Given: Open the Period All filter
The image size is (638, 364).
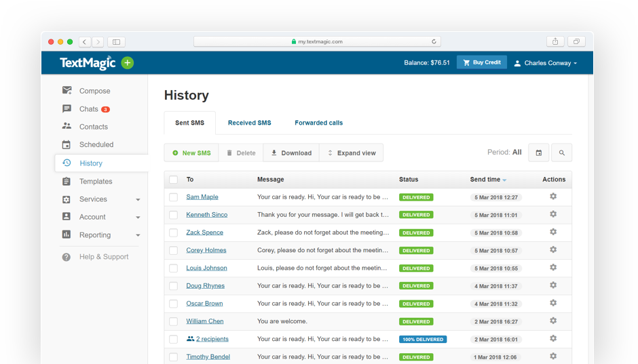Looking at the screenshot, I should click(504, 153).
